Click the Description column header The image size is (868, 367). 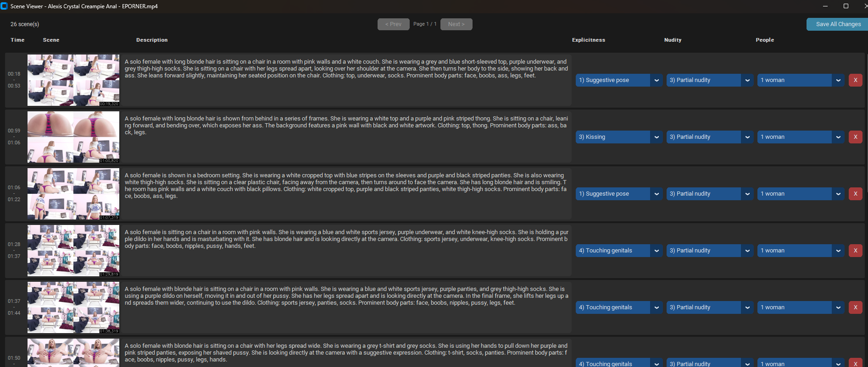(x=152, y=40)
